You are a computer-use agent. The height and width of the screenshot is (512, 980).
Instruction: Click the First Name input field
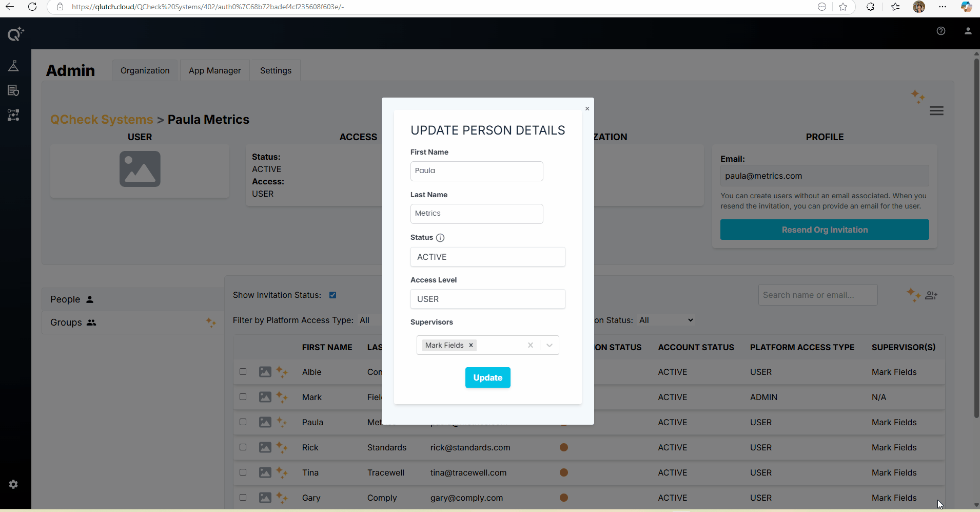(476, 171)
